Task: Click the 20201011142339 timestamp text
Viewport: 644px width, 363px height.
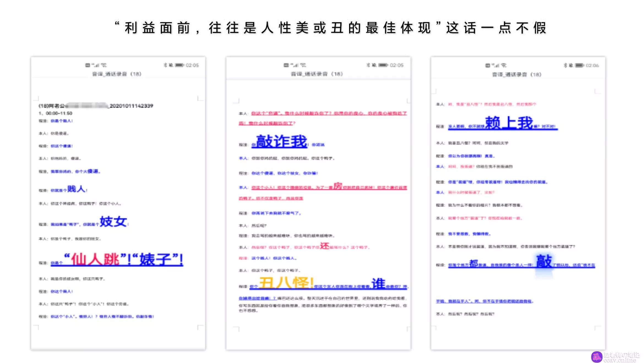Action: [x=131, y=106]
